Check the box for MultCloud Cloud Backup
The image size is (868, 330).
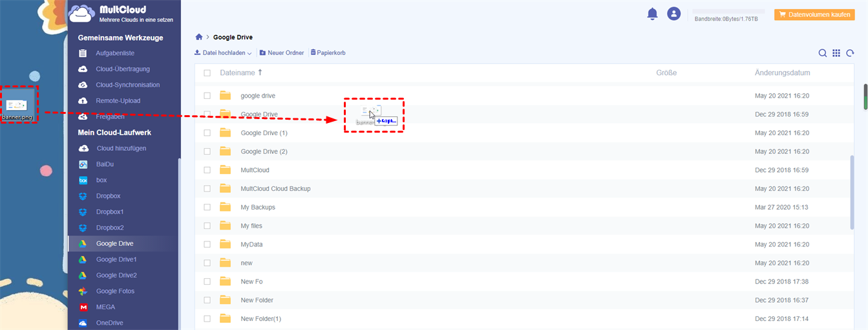point(207,188)
